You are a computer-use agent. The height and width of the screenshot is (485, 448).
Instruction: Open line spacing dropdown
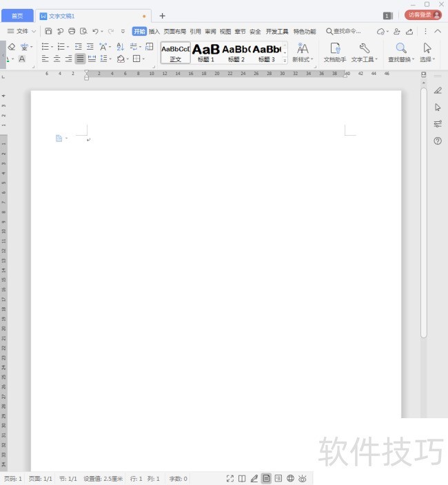pyautogui.click(x=110, y=59)
